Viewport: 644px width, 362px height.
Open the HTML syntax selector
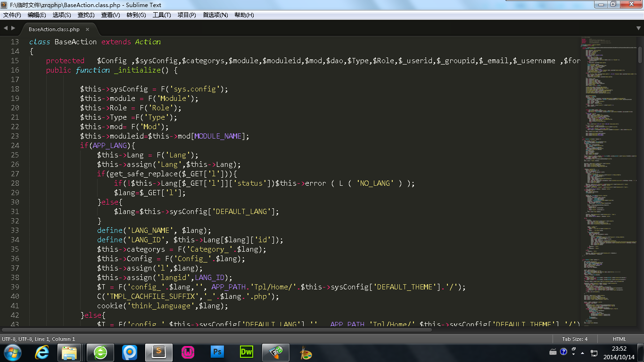coord(619,339)
